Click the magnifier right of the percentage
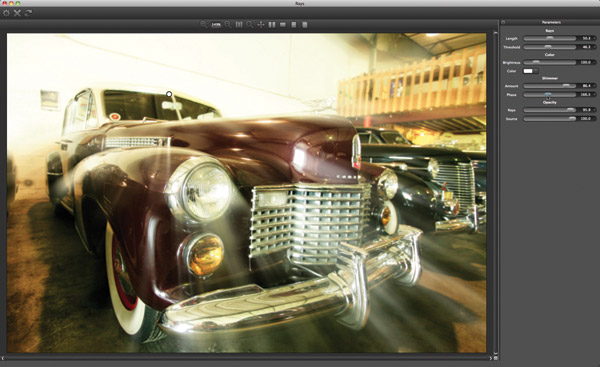 point(228,24)
